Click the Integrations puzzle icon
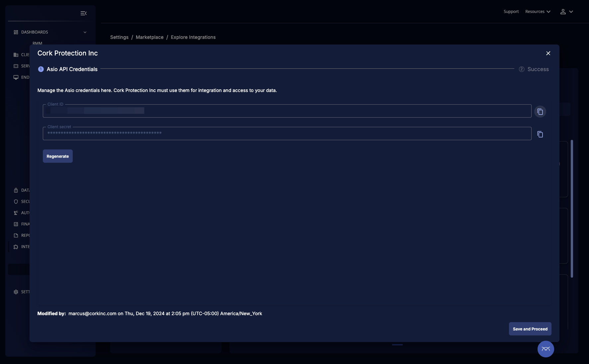Screen dimensions: 589x364 pos(16,247)
